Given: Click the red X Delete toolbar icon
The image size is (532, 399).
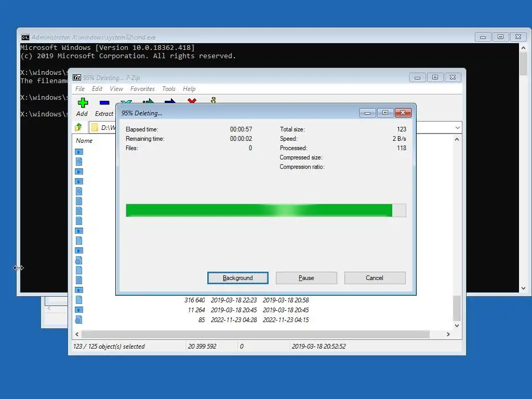Looking at the screenshot, I should [192, 101].
